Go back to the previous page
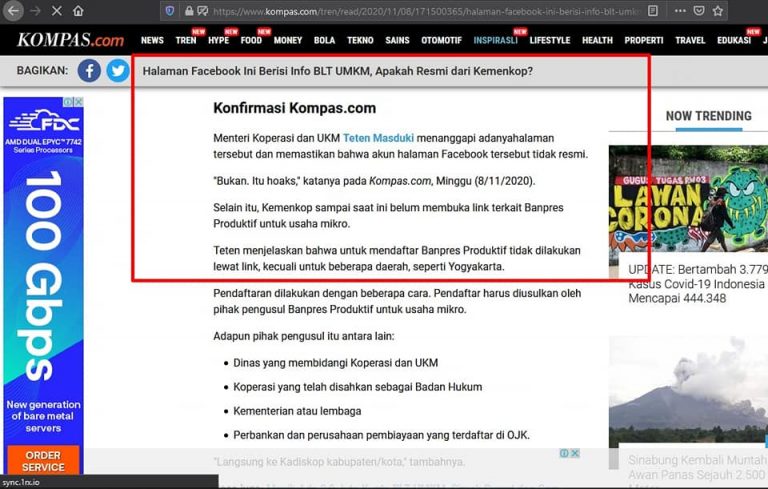Screen dimensions: 768x489 [x=13, y=11]
